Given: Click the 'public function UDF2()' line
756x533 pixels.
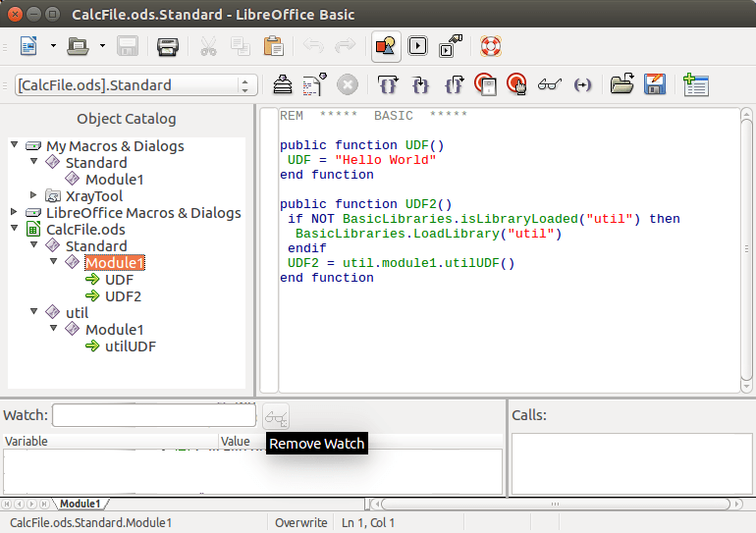Looking at the screenshot, I should pos(366,204).
